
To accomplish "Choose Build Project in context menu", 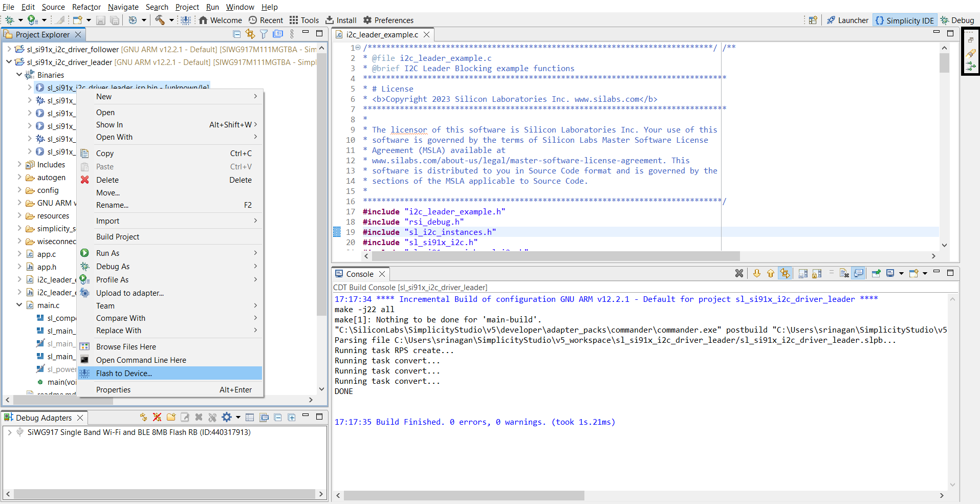I will (118, 237).
